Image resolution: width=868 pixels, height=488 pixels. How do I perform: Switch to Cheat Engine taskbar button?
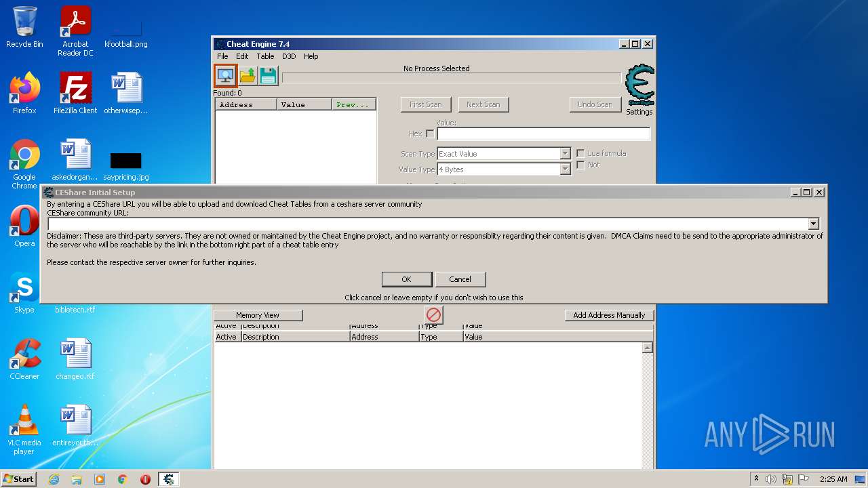(x=169, y=479)
